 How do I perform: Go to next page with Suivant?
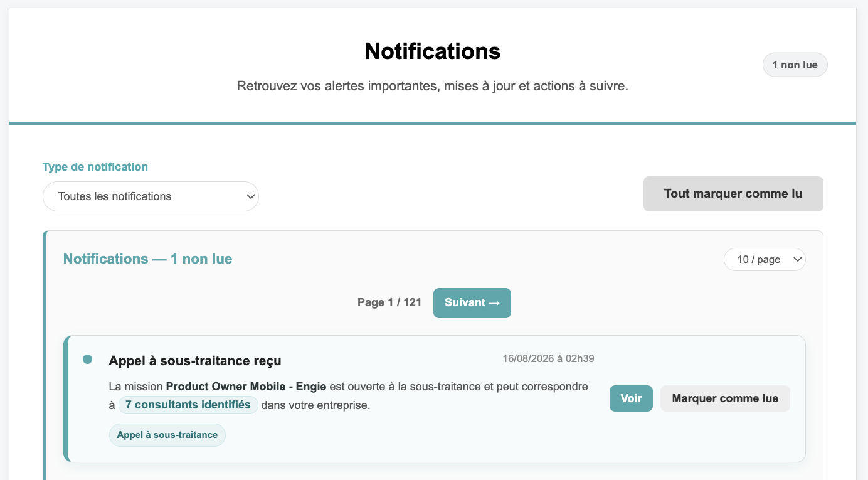click(x=472, y=303)
